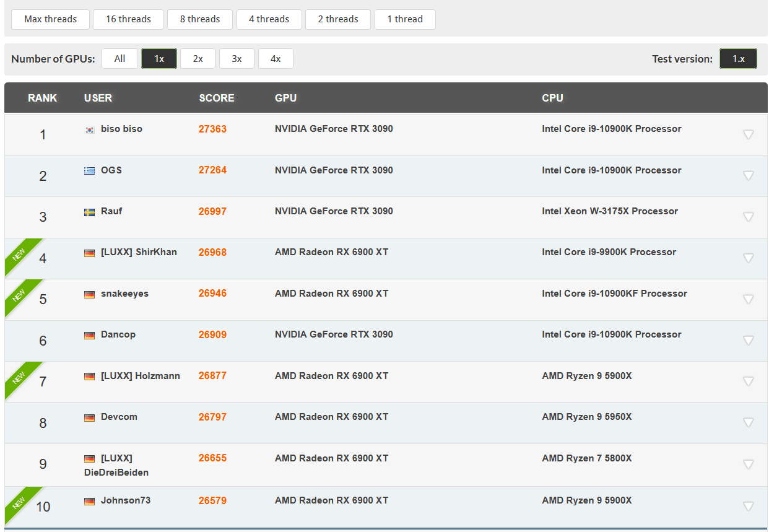Open score 26968 result
Viewport: 769px width, 532px height.
[x=212, y=252]
